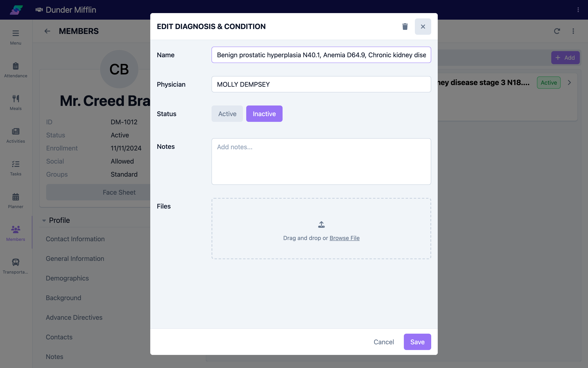Click the DM-1012 member ID
The height and width of the screenshot is (368, 588).
click(124, 122)
